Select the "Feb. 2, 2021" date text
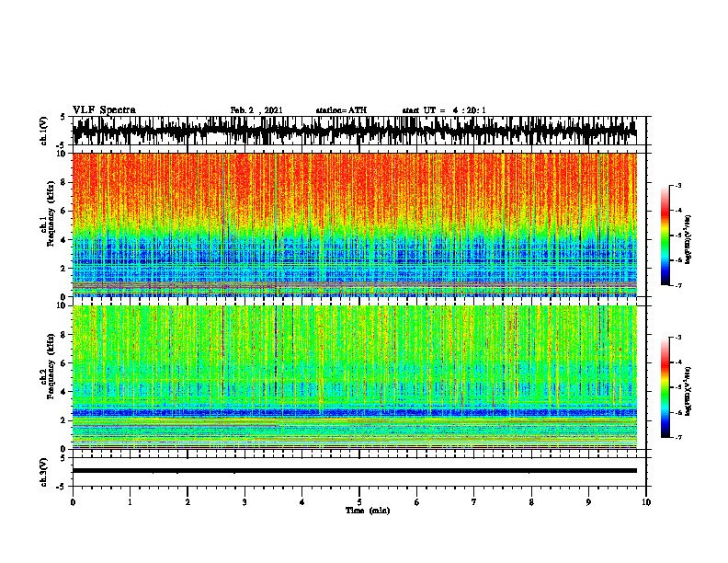This screenshot has width=728, height=563. click(256, 110)
